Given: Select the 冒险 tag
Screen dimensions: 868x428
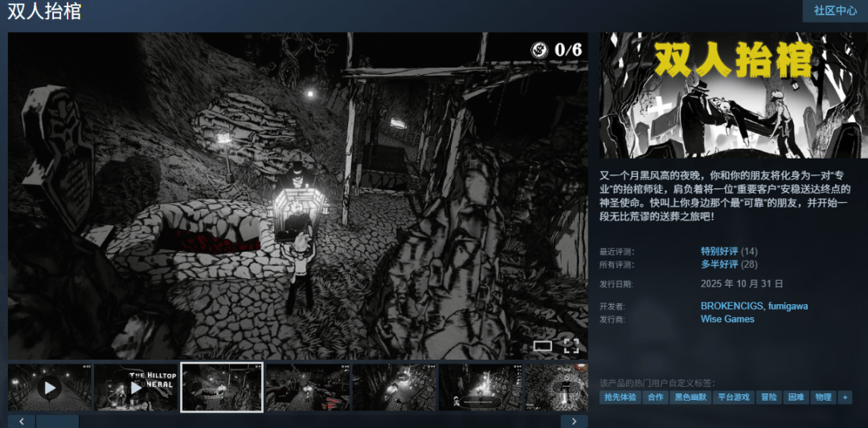Looking at the screenshot, I should point(769,397).
